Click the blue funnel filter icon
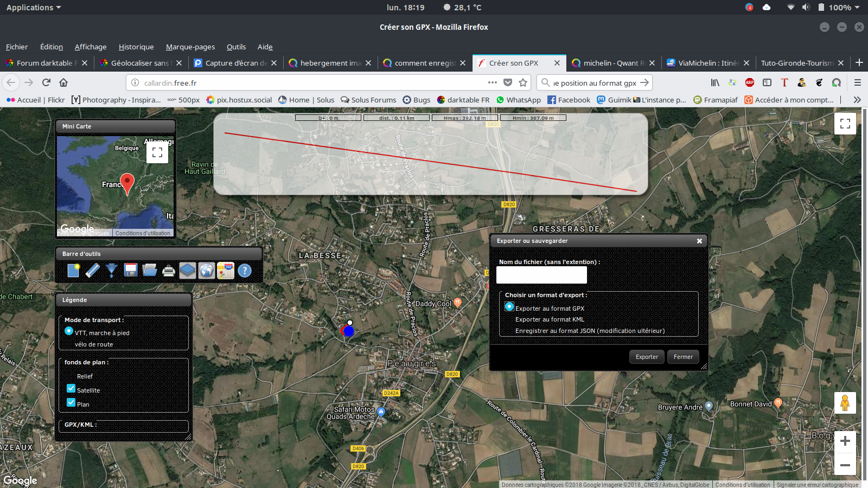This screenshot has width=868, height=488. pyautogui.click(x=112, y=270)
